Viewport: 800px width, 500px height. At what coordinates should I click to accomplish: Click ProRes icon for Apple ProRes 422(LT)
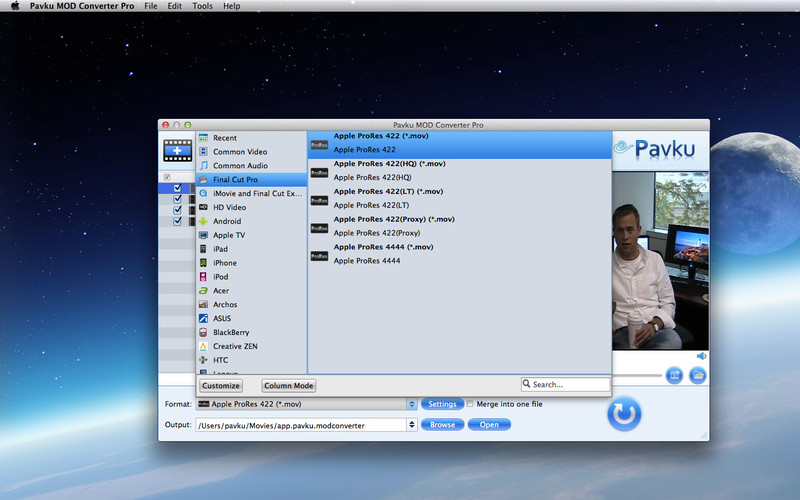319,201
